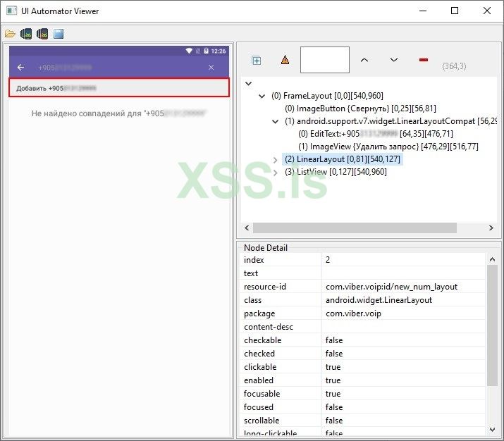
Task: Click the package value com.viber.voip
Action: click(353, 313)
